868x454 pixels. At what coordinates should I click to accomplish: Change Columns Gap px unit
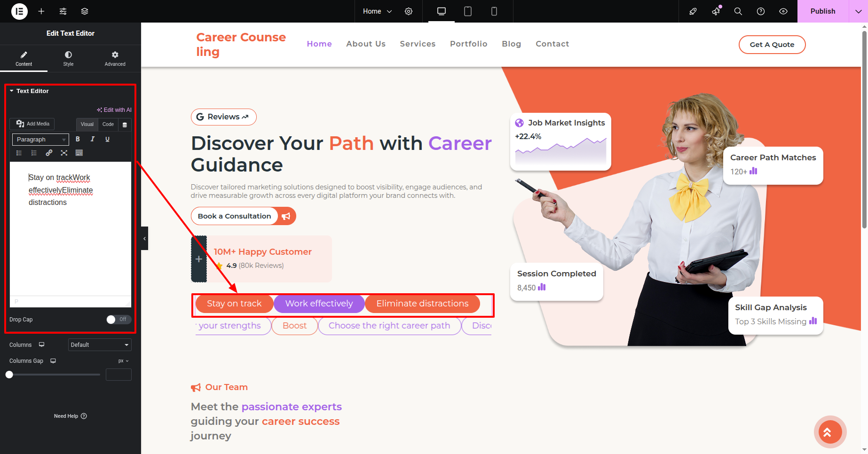pyautogui.click(x=124, y=361)
